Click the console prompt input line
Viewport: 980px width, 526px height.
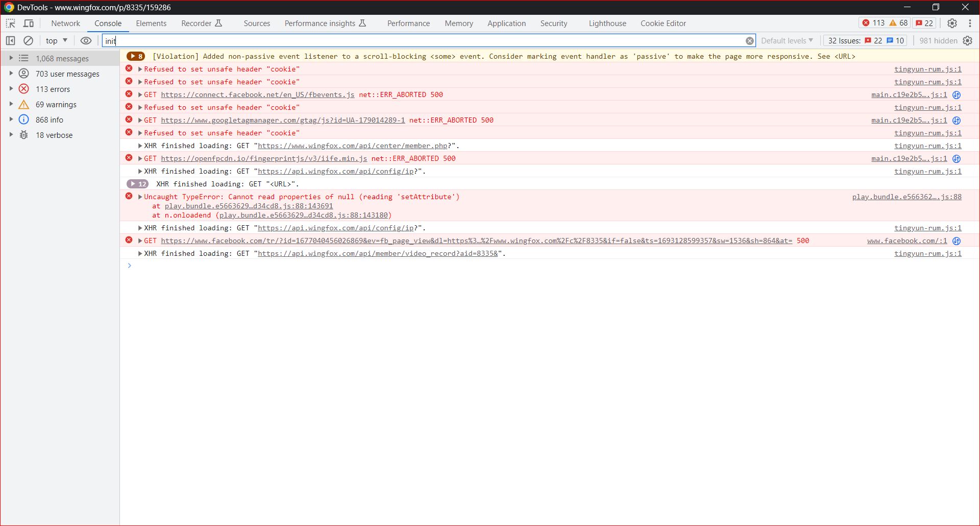(549, 266)
